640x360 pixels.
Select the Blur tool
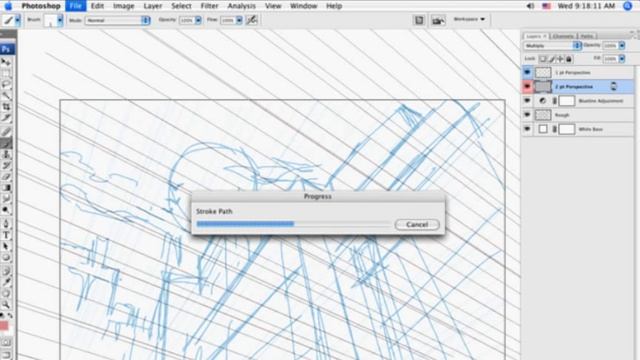pos(6,199)
